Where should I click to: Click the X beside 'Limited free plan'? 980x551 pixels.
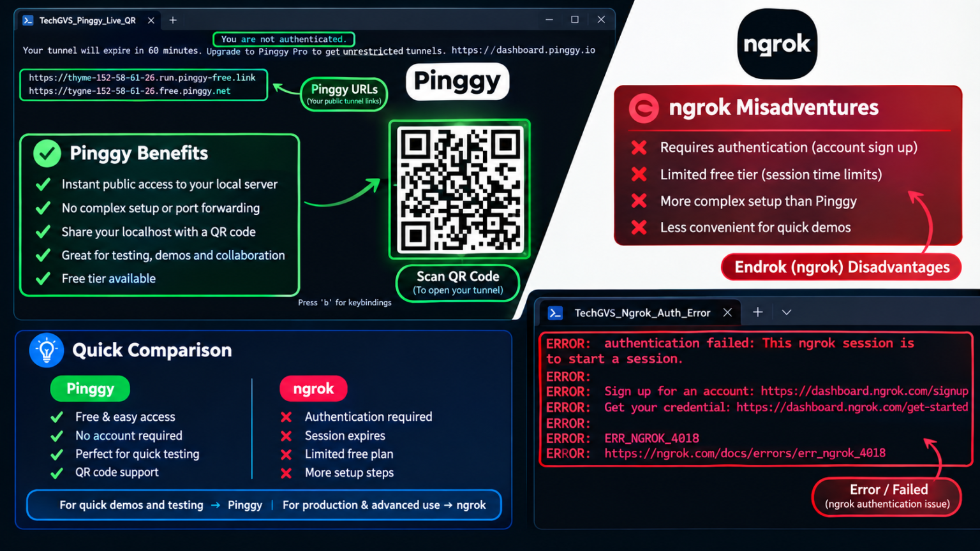[286, 455]
